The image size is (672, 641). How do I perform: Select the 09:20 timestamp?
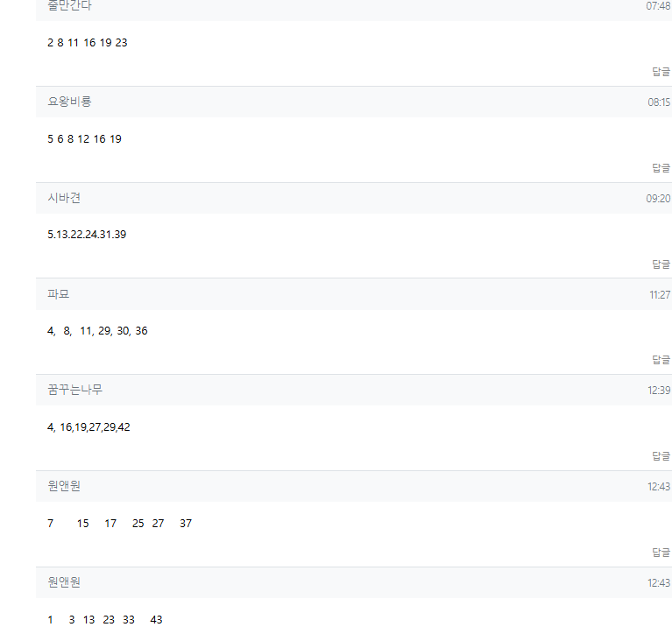pyautogui.click(x=658, y=199)
